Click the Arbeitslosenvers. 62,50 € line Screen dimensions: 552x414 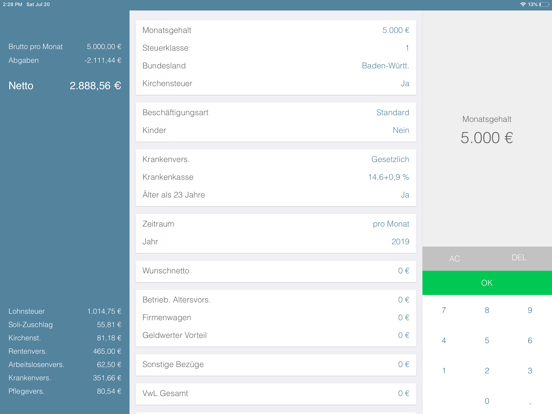tap(65, 365)
